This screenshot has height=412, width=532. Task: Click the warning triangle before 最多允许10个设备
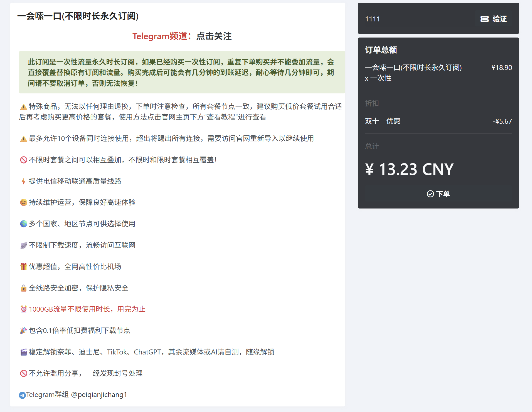24,139
